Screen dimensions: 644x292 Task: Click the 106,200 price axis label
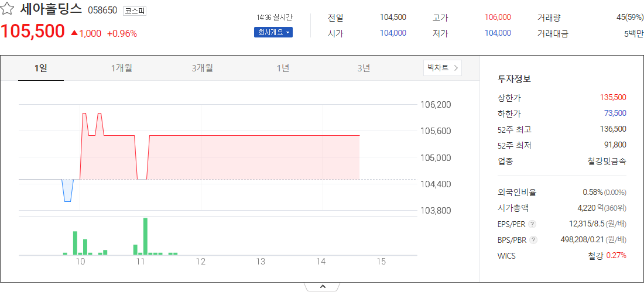tap(436, 104)
